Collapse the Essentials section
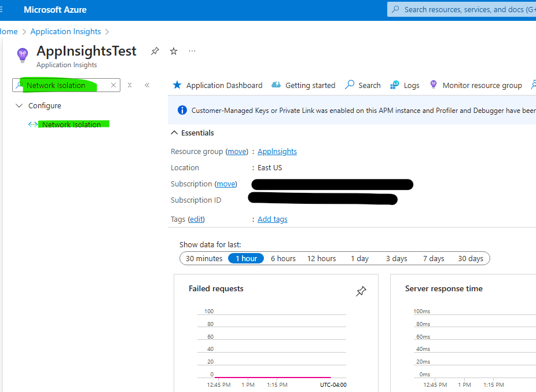The image size is (536, 392). (174, 133)
